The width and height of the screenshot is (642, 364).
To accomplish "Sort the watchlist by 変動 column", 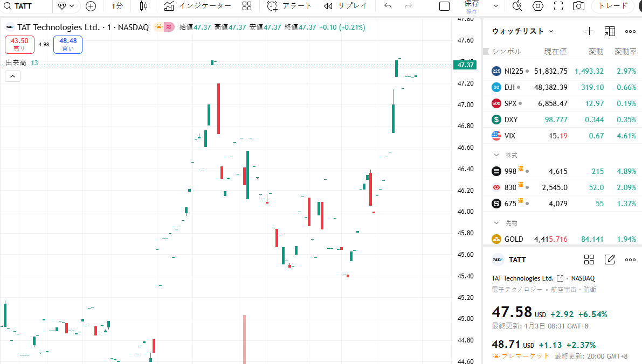I will (596, 52).
